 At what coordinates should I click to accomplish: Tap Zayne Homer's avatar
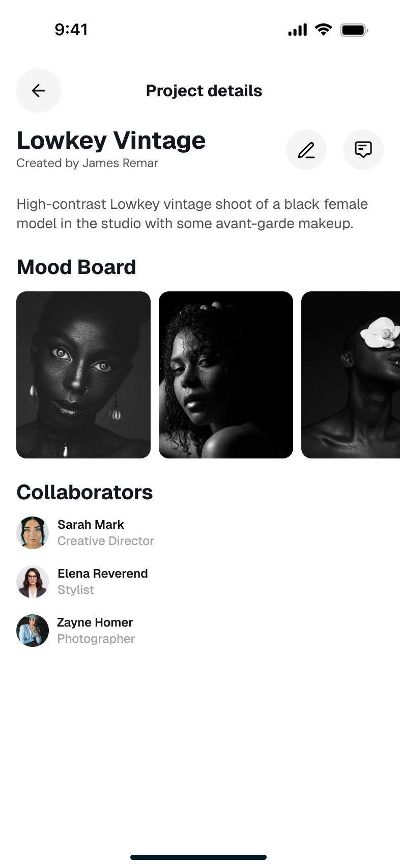(33, 631)
